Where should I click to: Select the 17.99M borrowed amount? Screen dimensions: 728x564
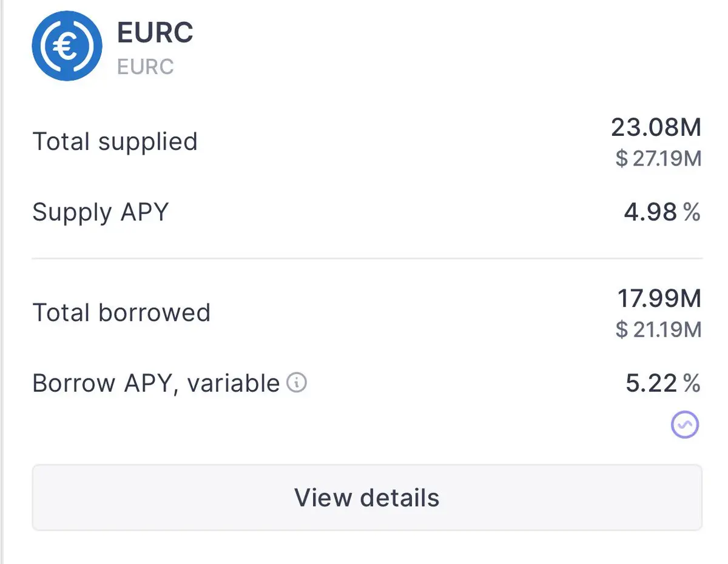(x=659, y=298)
